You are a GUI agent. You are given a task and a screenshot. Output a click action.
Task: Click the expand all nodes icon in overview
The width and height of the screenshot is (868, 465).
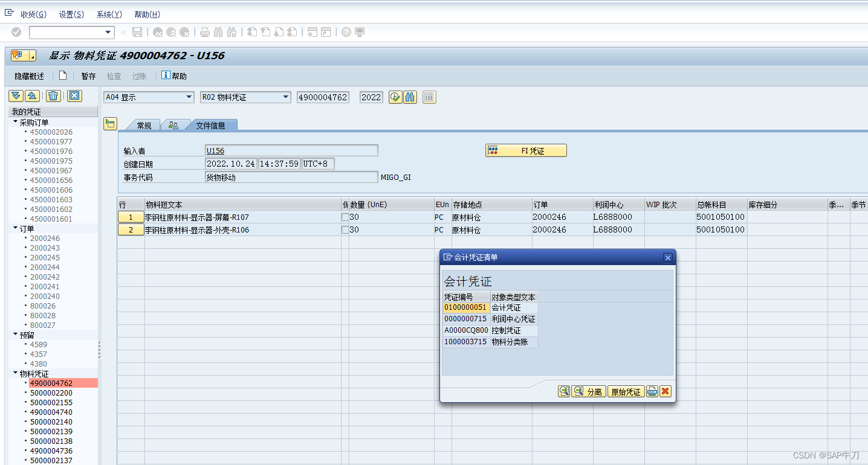tap(16, 96)
